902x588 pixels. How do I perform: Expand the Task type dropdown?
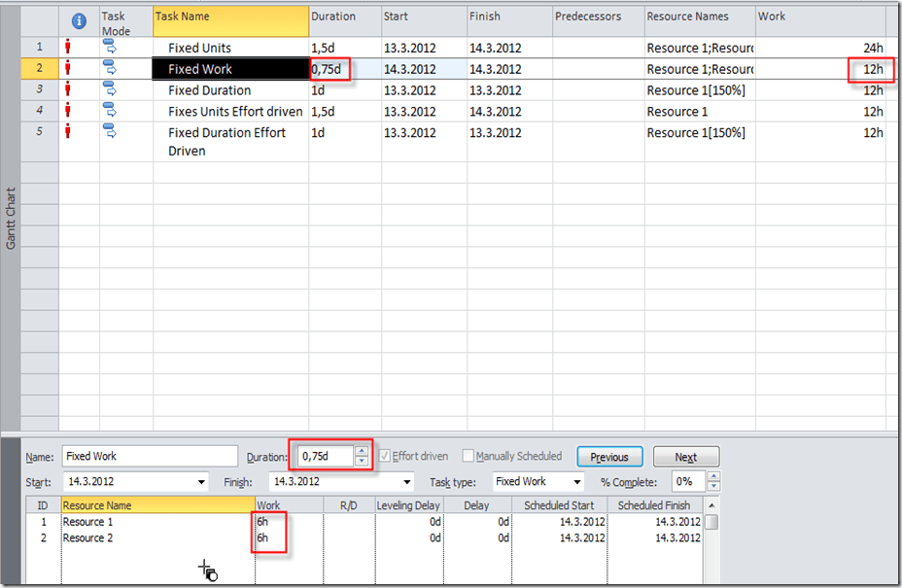pos(576,482)
